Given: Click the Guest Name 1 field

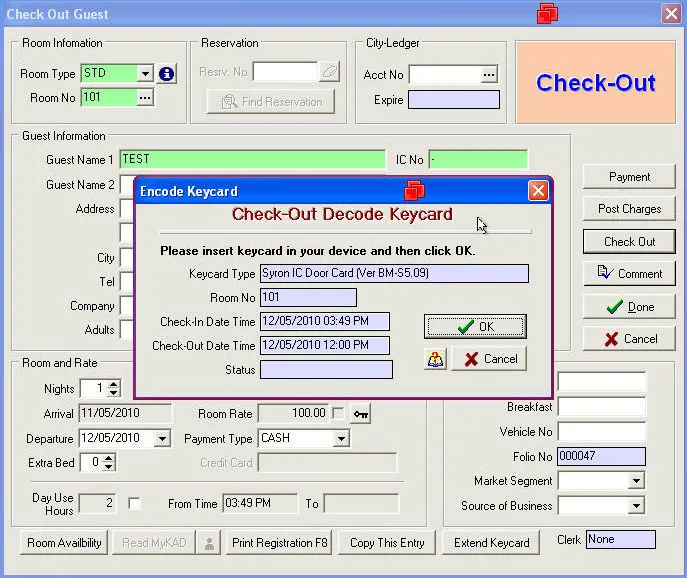Looking at the screenshot, I should click(x=253, y=160).
